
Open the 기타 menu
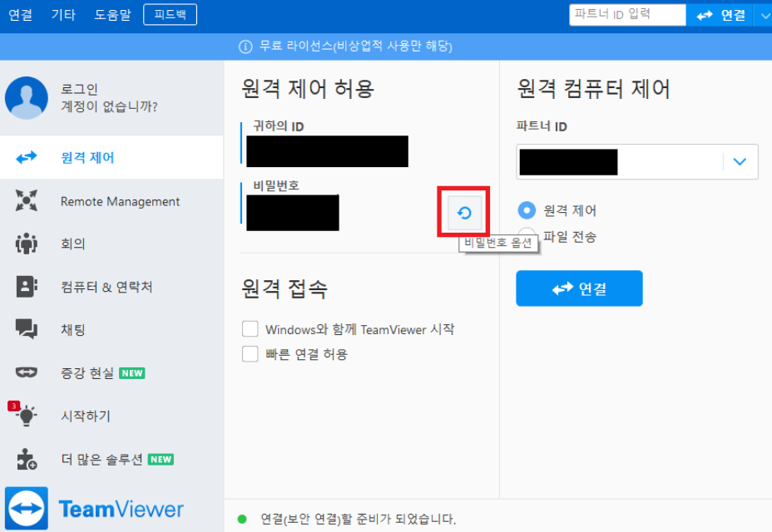point(63,15)
